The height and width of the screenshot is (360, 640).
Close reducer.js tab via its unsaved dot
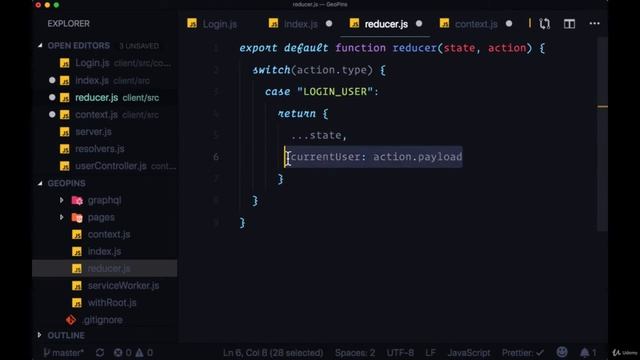[419, 24]
